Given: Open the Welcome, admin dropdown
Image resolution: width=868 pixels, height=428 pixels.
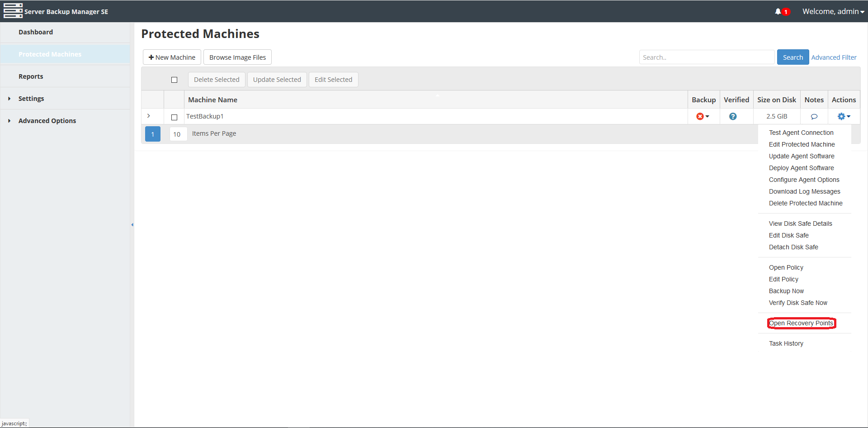Looking at the screenshot, I should [x=833, y=11].
